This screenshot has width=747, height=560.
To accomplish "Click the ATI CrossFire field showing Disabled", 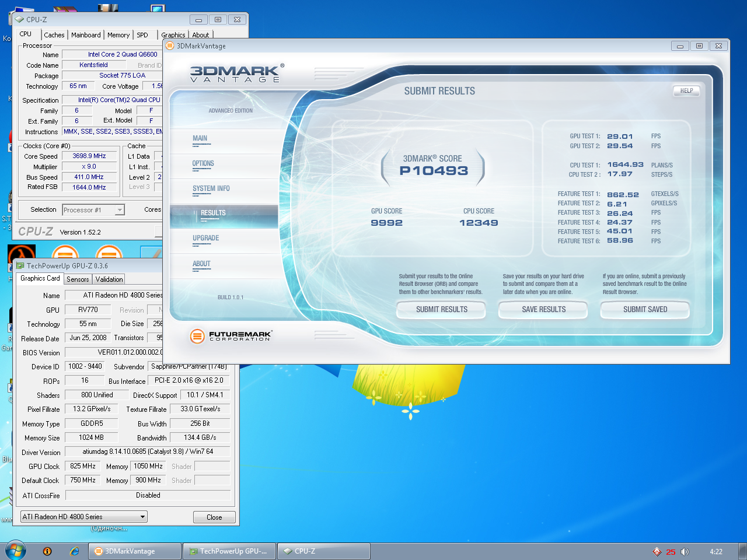I will tap(148, 495).
